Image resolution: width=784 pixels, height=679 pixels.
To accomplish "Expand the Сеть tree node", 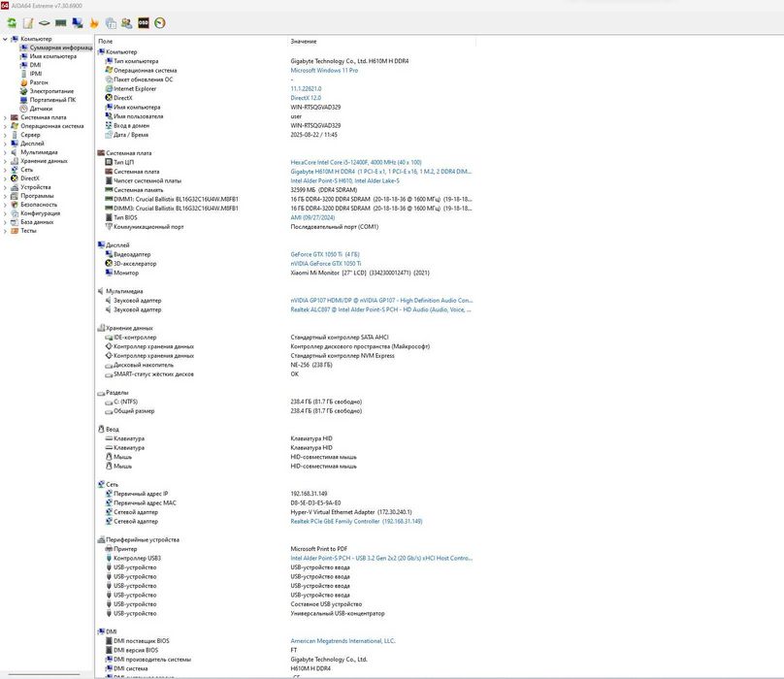I will click(x=5, y=170).
